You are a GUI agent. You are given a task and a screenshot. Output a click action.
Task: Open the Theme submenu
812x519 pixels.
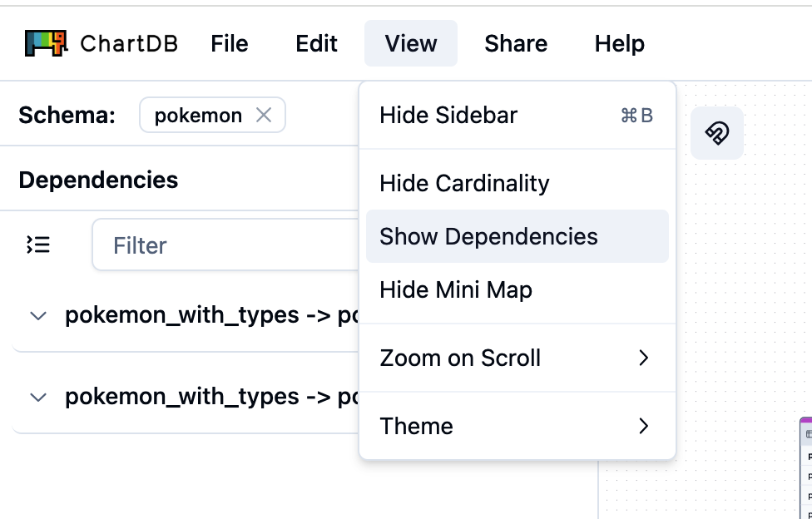pyautogui.click(x=517, y=427)
